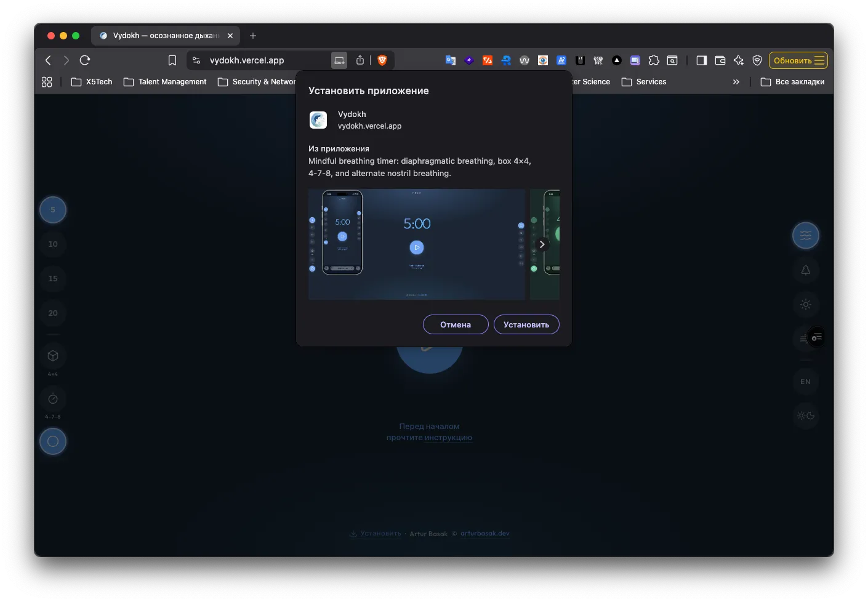Toggle the browser sidebar panel

[702, 60]
